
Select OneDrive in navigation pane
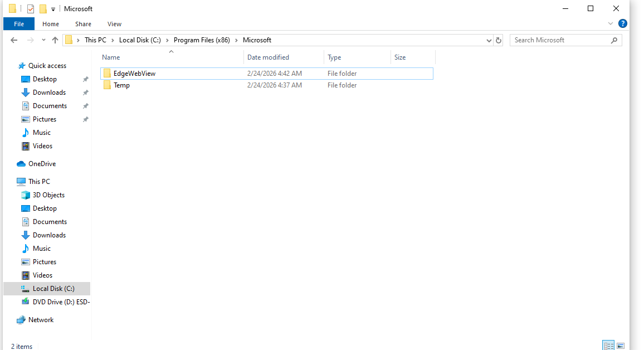pos(42,163)
